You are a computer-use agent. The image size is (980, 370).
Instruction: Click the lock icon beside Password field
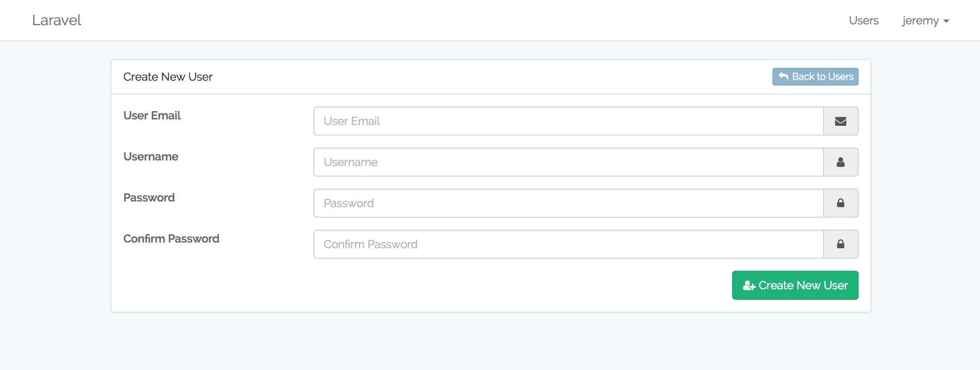(x=840, y=203)
